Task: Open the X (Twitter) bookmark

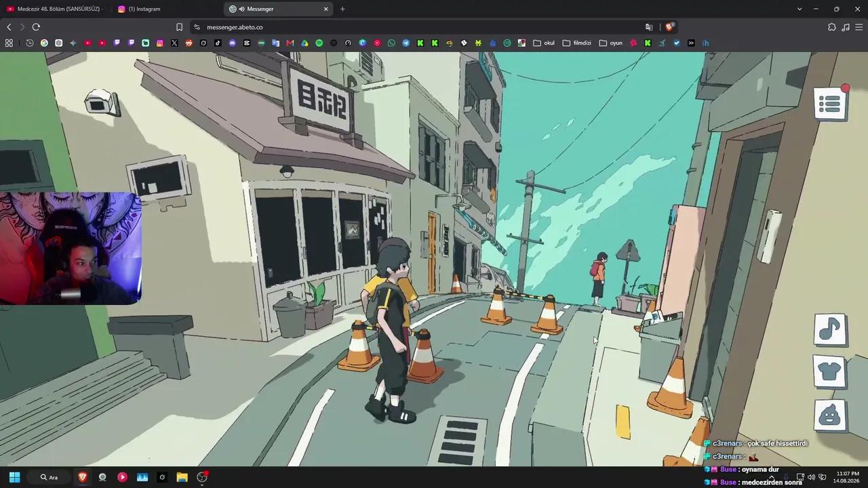Action: [x=174, y=43]
